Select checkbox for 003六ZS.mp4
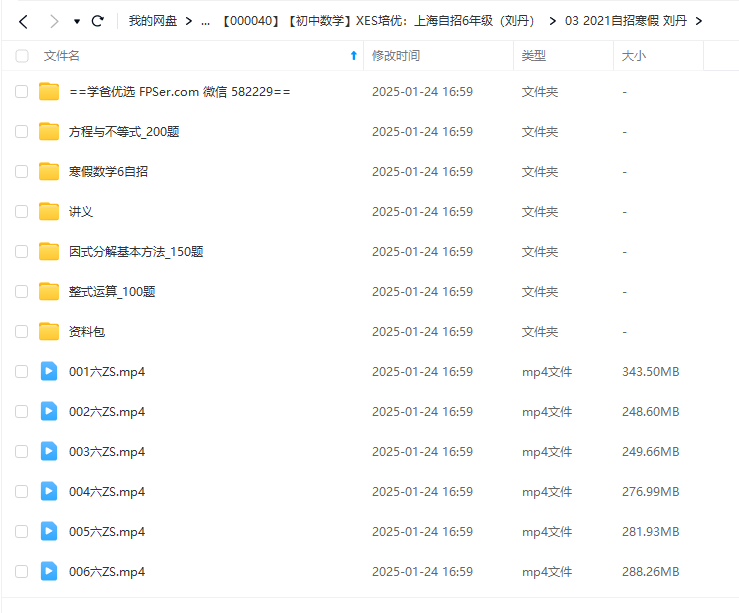 click(x=22, y=451)
